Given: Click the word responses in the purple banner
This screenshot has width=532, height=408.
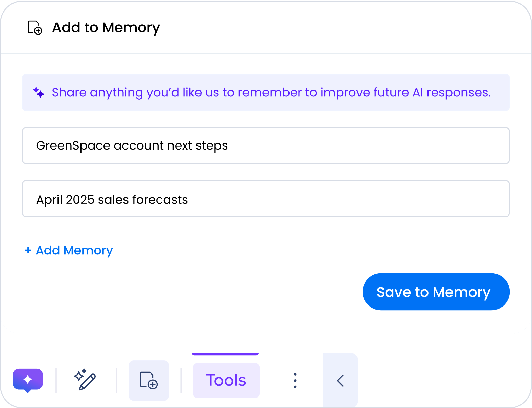Looking at the screenshot, I should pyautogui.click(x=458, y=92).
